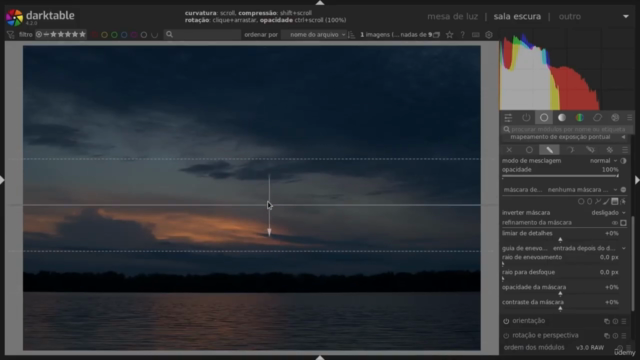Enable the rotação e perspectiva module
The height and width of the screenshot is (360, 640).
[x=506, y=336]
